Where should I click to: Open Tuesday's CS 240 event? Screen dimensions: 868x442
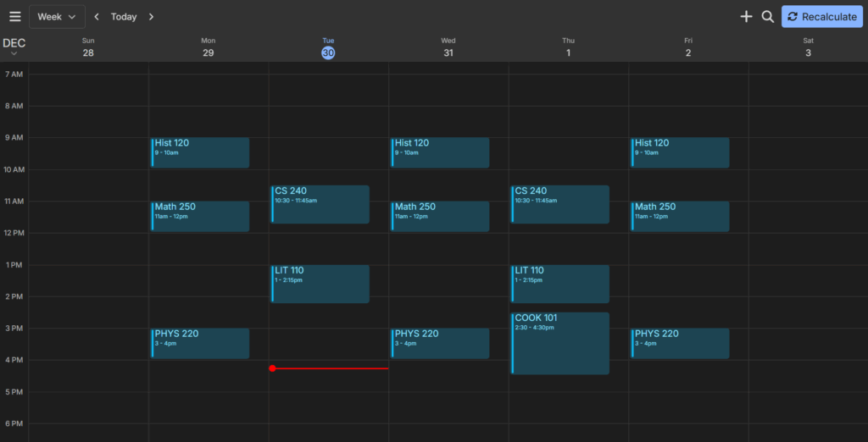click(320, 204)
